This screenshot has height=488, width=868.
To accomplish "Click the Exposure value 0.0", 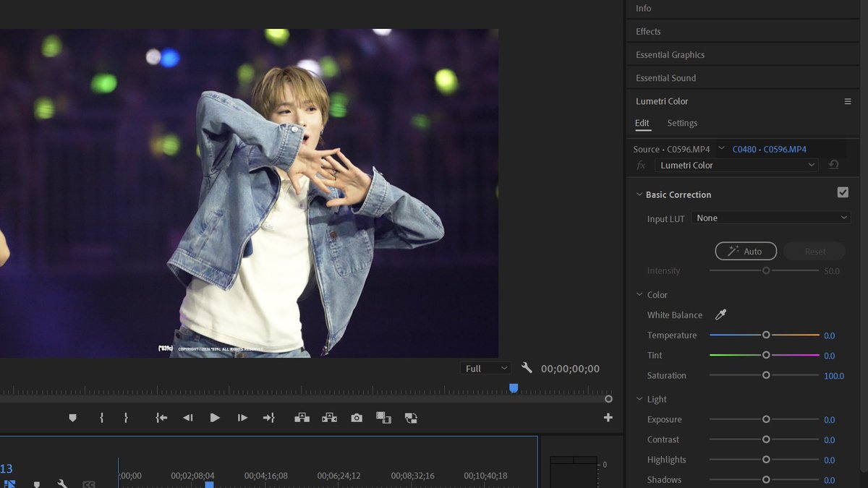I will 829,420.
